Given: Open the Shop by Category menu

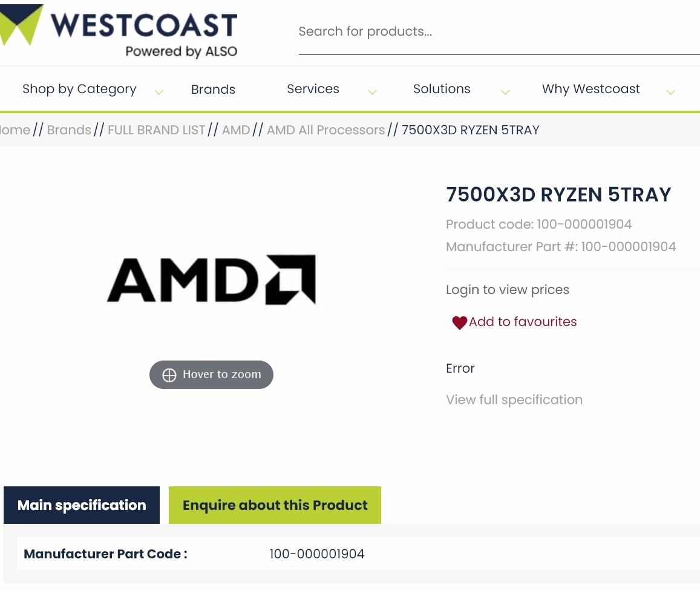Looking at the screenshot, I should pos(79,89).
